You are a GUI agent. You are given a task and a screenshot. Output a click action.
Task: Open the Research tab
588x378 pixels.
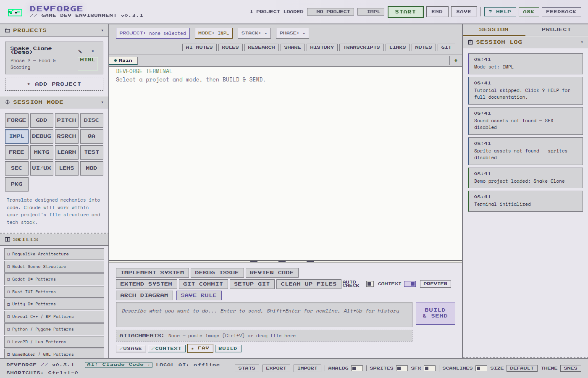261,47
